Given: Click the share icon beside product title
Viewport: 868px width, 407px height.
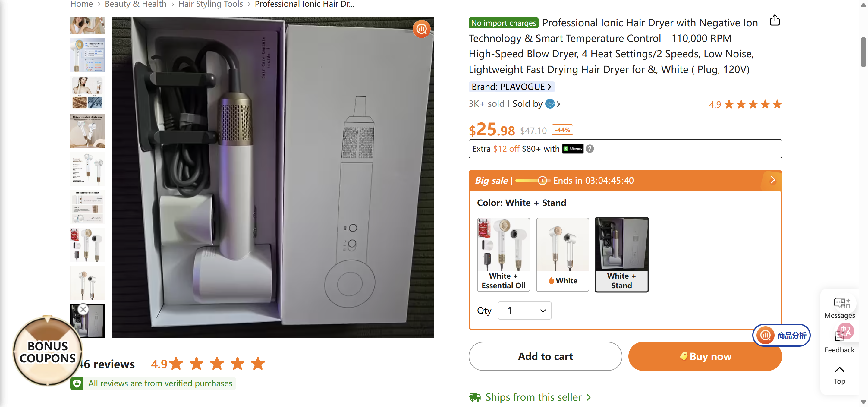Looking at the screenshot, I should point(774,21).
